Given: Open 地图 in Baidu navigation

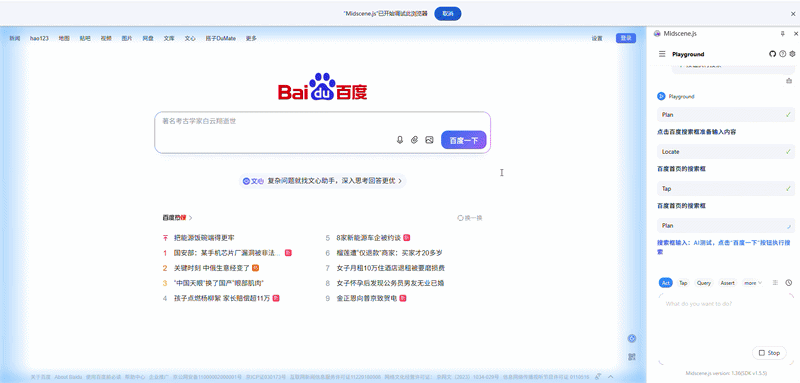Looking at the screenshot, I should [x=64, y=38].
